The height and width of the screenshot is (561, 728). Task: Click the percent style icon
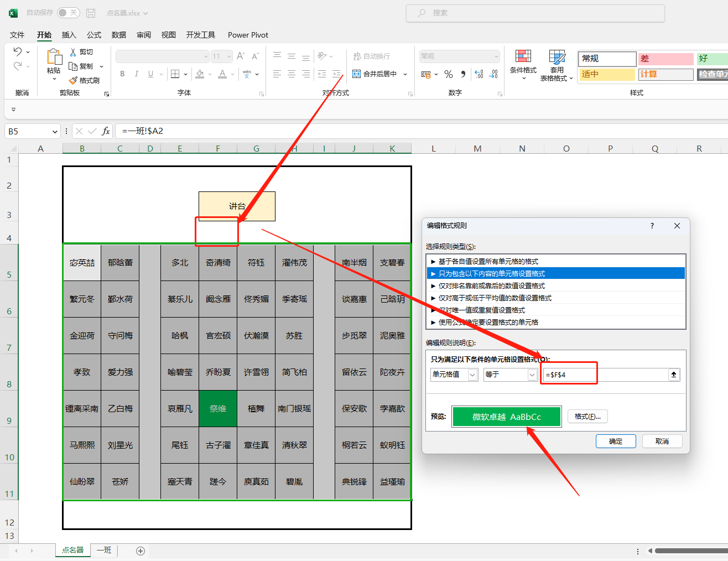(449, 74)
